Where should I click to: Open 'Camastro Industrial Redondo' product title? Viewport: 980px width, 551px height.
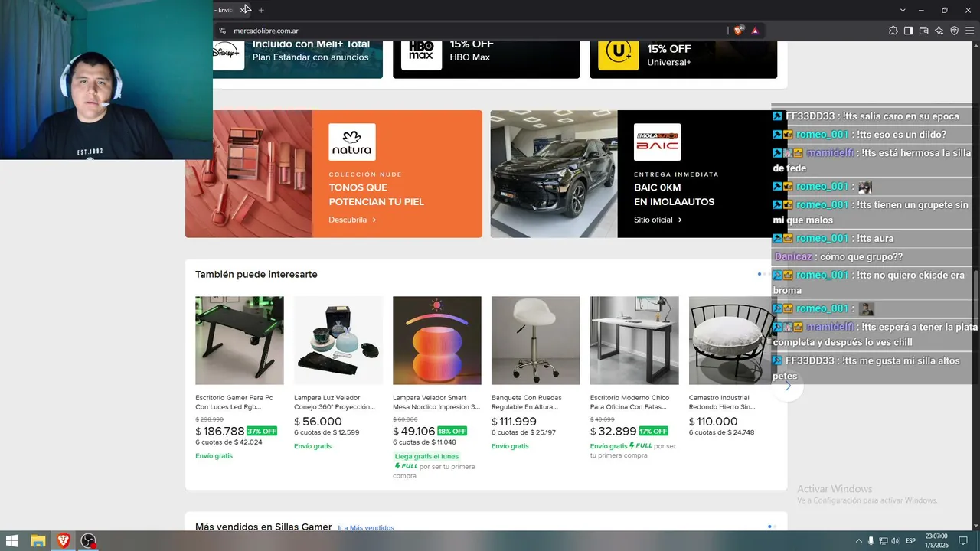click(x=723, y=403)
